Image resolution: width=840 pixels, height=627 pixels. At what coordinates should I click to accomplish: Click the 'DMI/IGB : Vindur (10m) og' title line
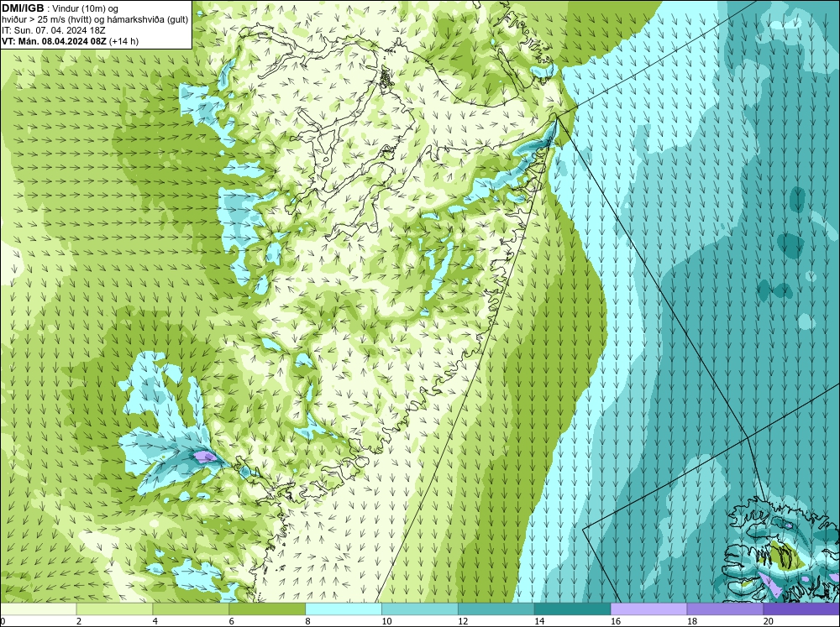(x=60, y=8)
